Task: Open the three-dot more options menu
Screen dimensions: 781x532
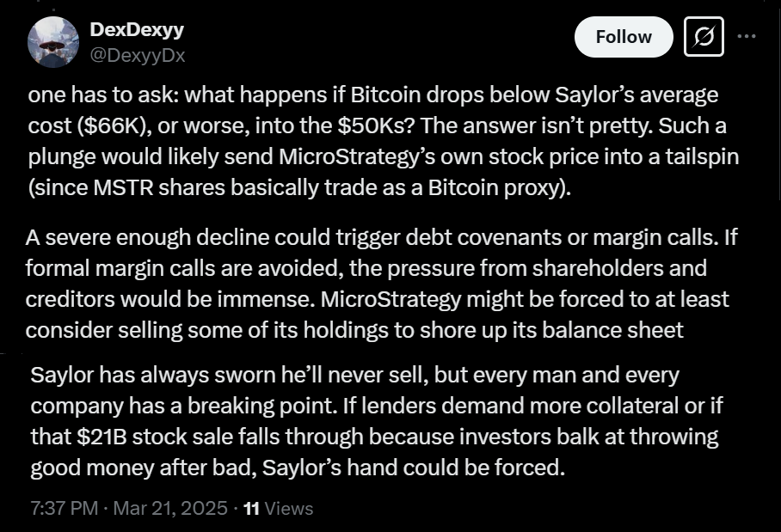Action: pos(747,36)
